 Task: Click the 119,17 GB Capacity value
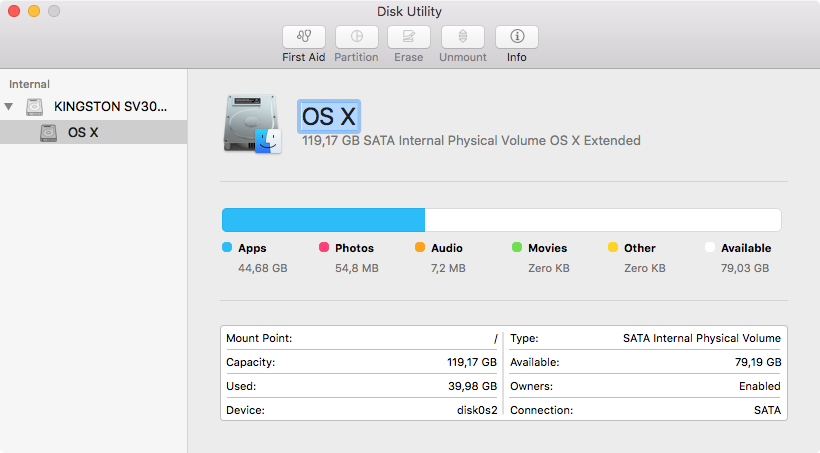click(472, 363)
